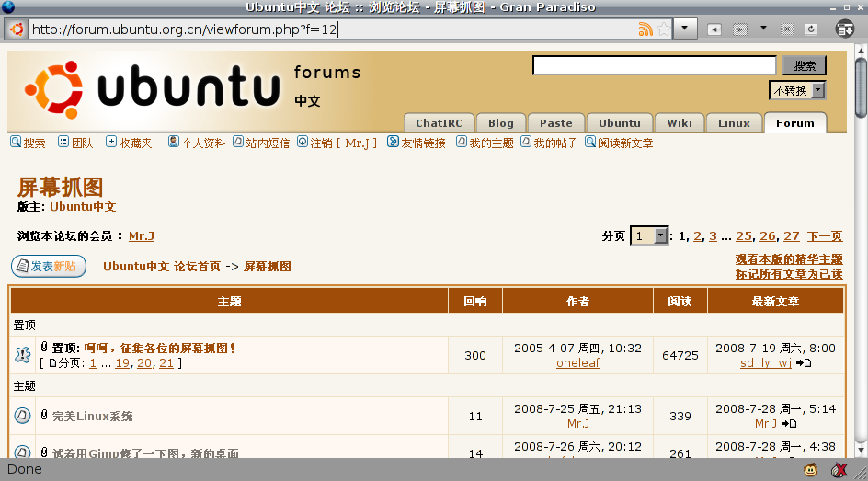Bookmark page with the star icon
The height and width of the screenshot is (481, 868).
663,29
